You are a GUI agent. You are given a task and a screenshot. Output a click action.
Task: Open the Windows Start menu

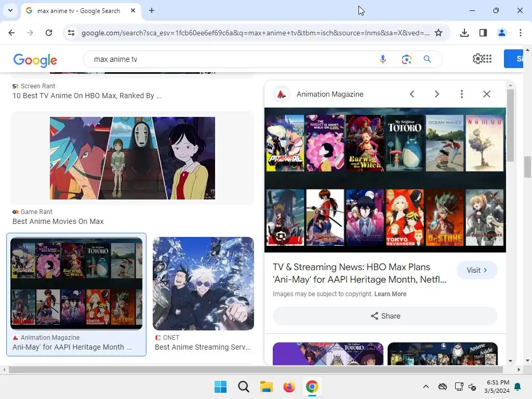[220, 387]
